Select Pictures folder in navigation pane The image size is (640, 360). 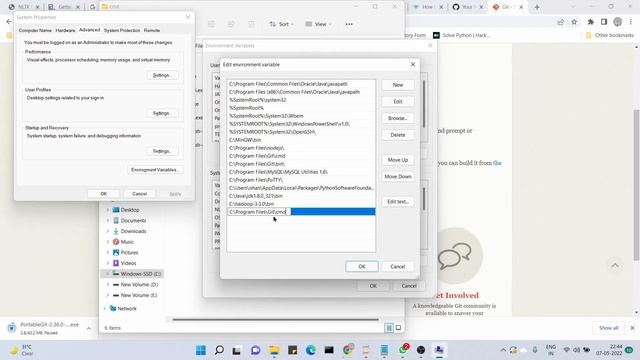(x=129, y=253)
